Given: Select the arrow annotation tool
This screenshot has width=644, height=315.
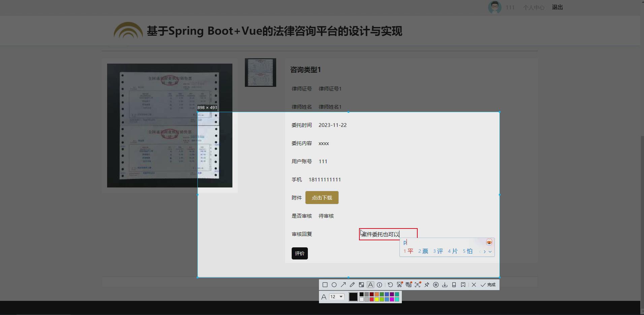Looking at the screenshot, I should click(343, 285).
